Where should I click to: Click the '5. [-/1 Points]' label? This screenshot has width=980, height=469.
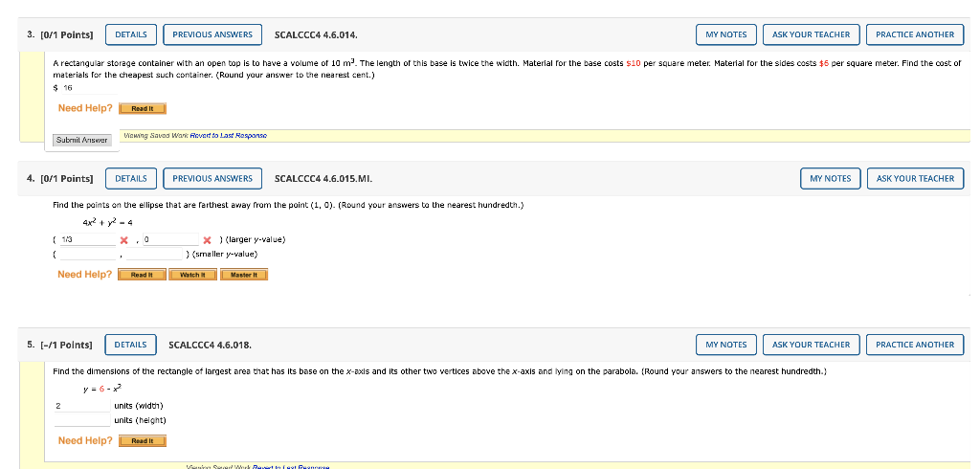(59, 346)
